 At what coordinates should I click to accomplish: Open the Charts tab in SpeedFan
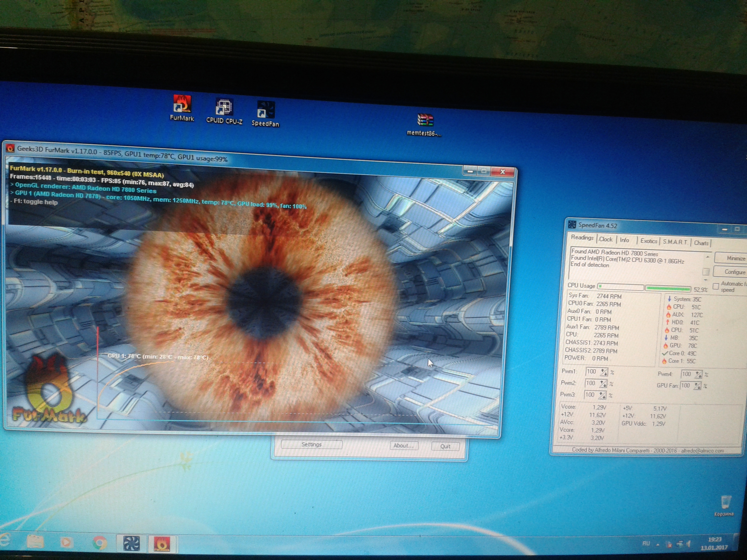pyautogui.click(x=701, y=243)
